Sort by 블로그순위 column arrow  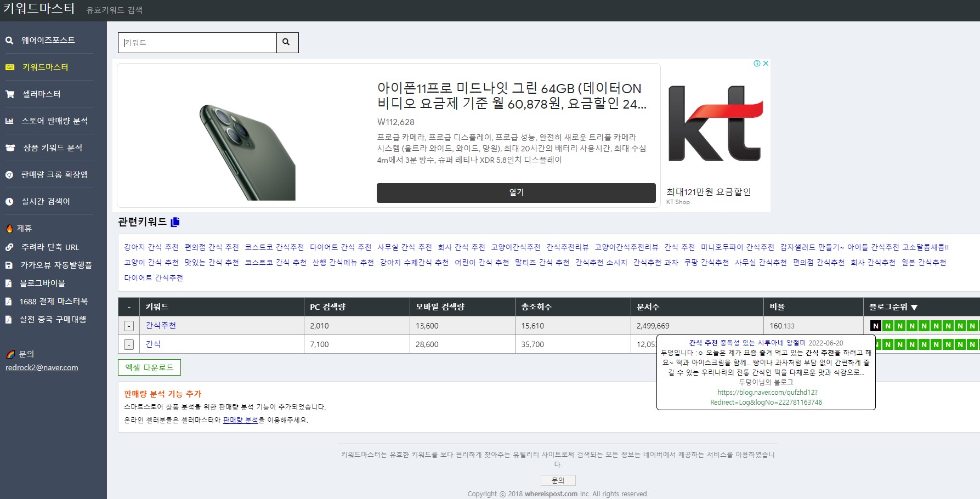(914, 308)
